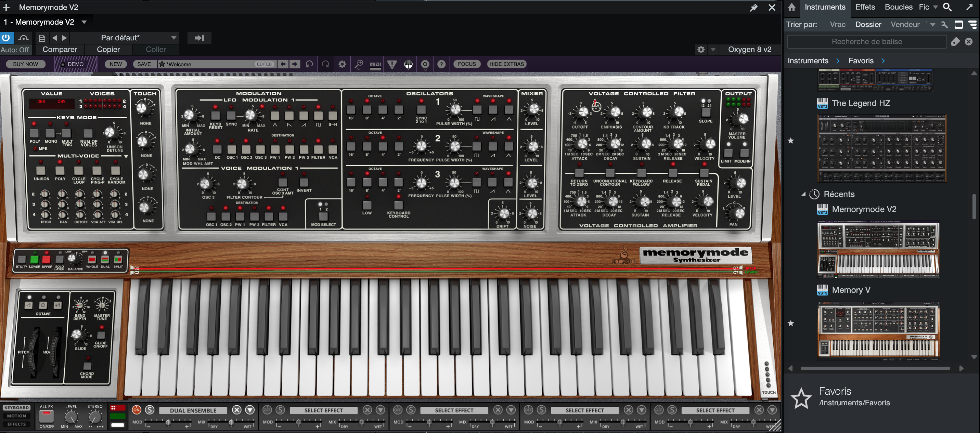Screen dimensions: 980x433
Task: Favorite the Welcome preset star
Action: (162, 64)
